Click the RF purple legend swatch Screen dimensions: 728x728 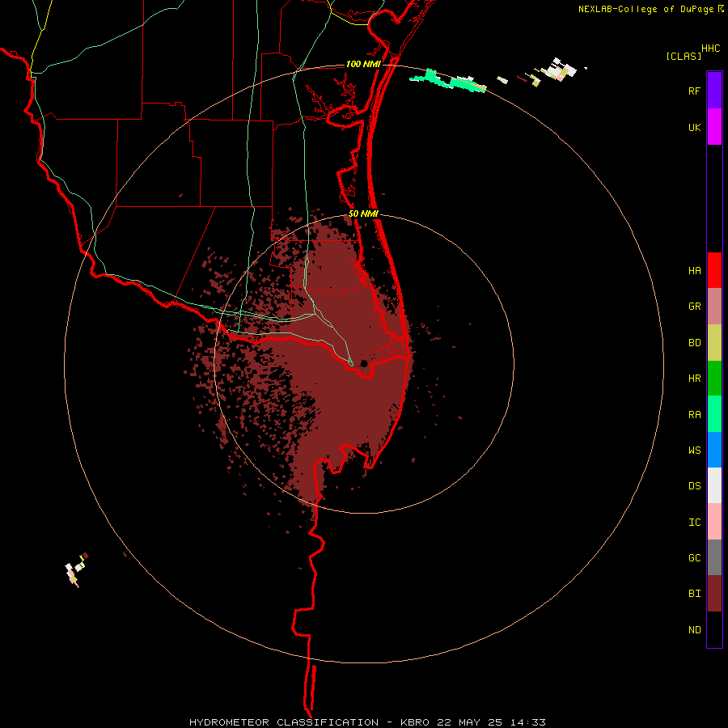714,91
